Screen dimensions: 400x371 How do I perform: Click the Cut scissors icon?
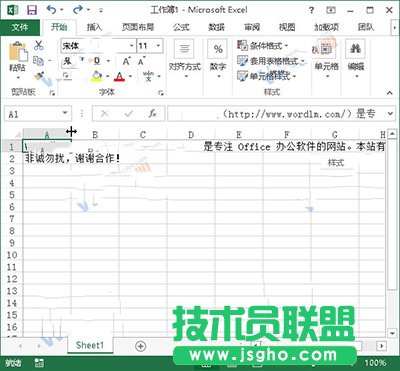tap(39, 45)
